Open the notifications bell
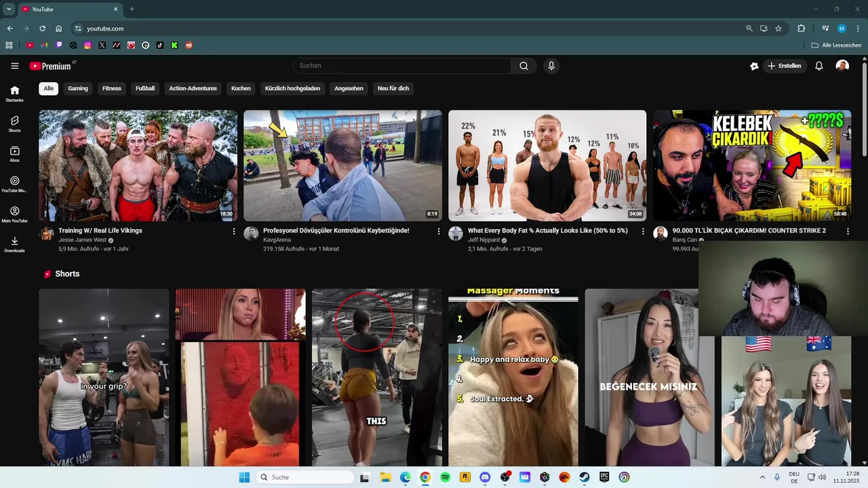The width and height of the screenshot is (868, 488). tap(818, 66)
